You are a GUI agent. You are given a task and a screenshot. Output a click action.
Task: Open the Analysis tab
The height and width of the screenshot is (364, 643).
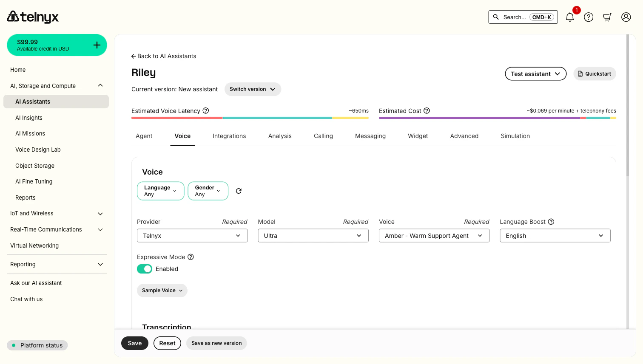280,136
